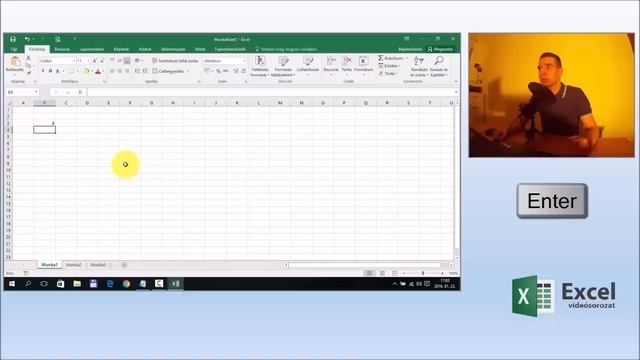The height and width of the screenshot is (360, 640).
Task: Switch to Page Layout view on status bar
Action: pyautogui.click(x=382, y=273)
